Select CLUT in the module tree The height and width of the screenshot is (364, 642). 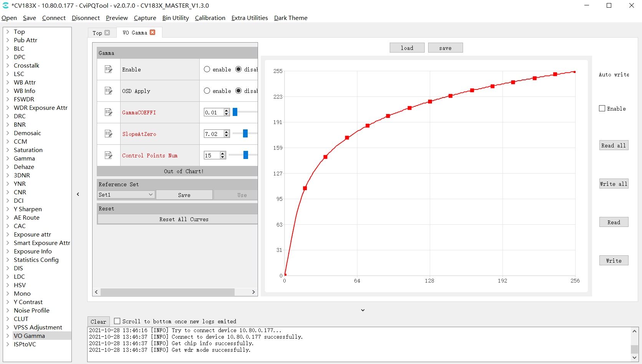pos(21,319)
